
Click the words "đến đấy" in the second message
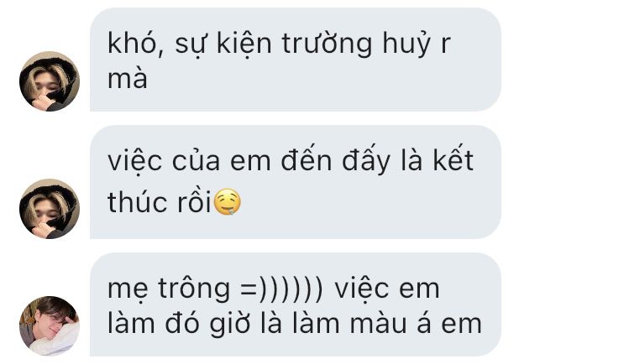pyautogui.click(x=335, y=160)
